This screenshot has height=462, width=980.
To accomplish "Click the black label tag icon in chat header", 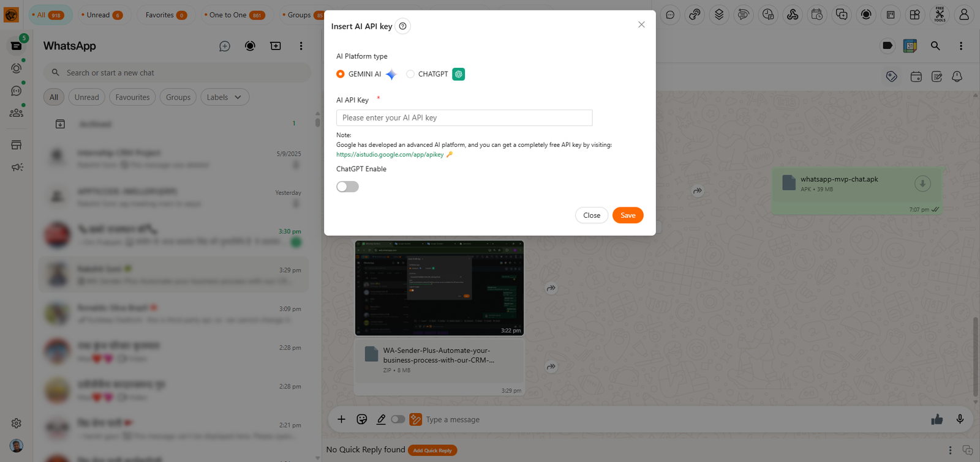I will (888, 46).
